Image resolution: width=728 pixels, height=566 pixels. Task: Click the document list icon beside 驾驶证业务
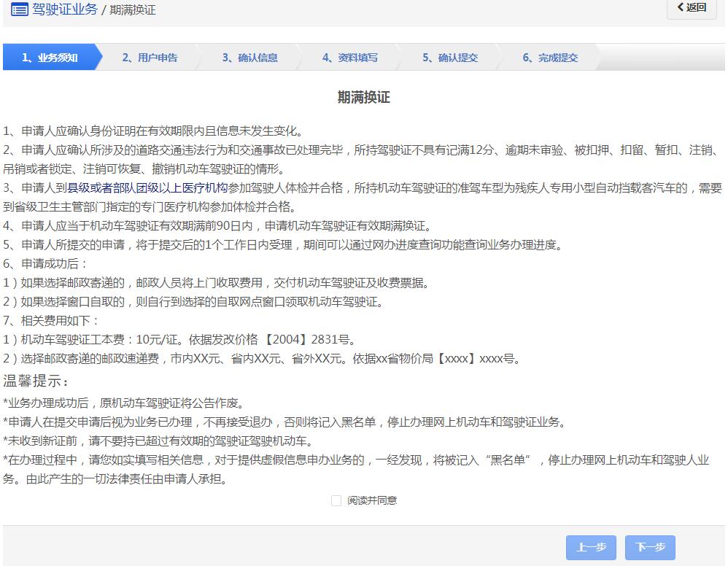[19, 10]
